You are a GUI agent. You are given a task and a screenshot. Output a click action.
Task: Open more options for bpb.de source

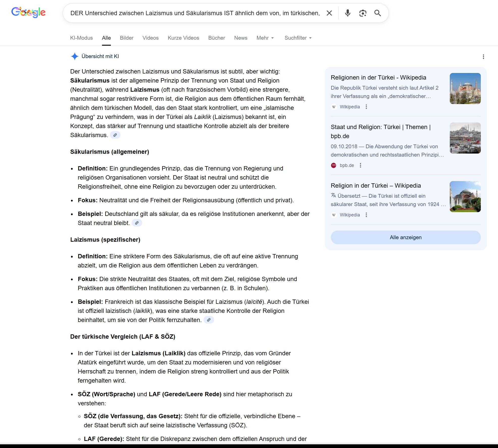point(360,165)
